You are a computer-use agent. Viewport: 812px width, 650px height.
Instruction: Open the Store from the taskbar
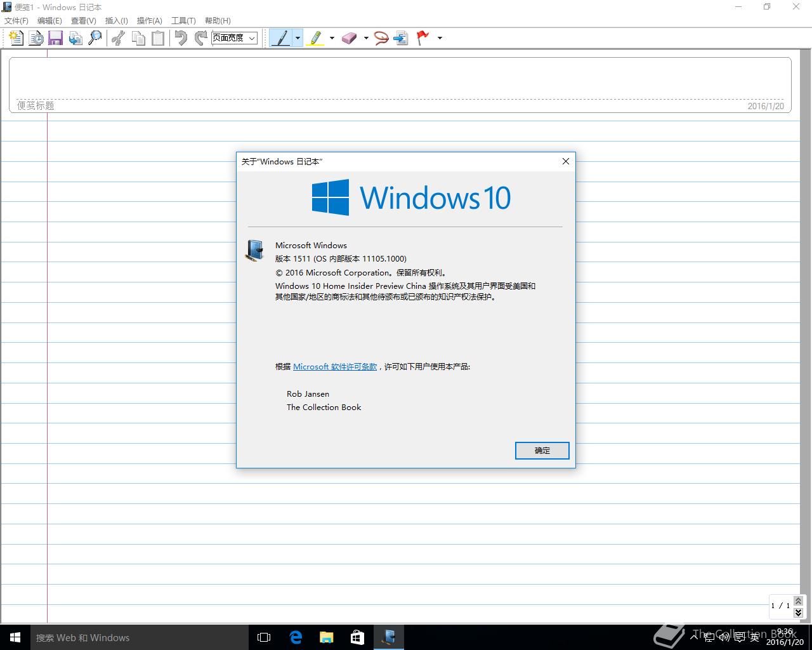point(357,637)
